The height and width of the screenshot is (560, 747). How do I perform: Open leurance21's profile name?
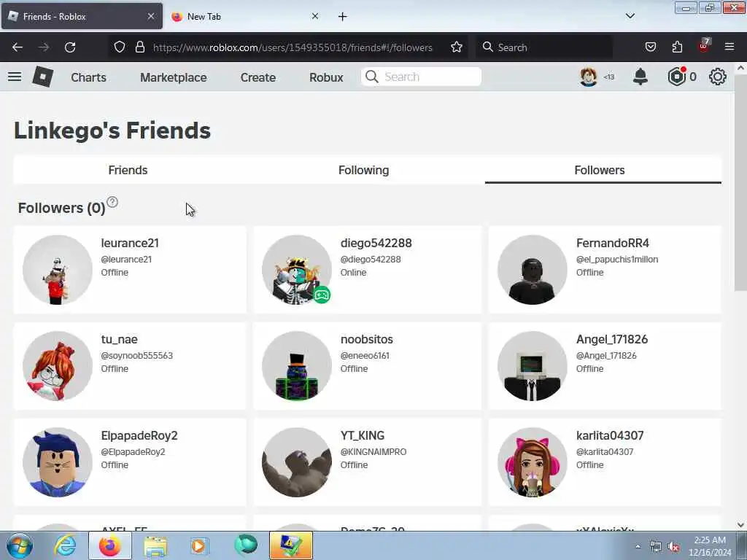point(130,243)
